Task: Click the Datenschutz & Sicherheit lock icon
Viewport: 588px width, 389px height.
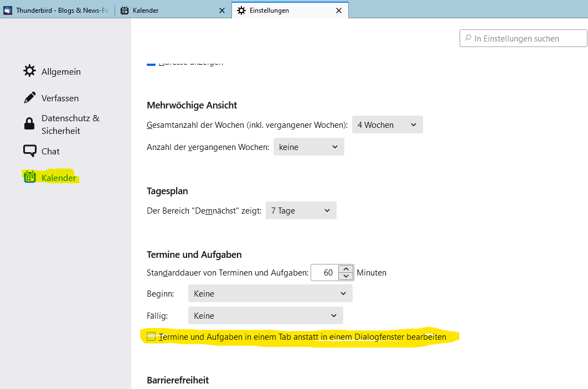Action: coord(29,125)
